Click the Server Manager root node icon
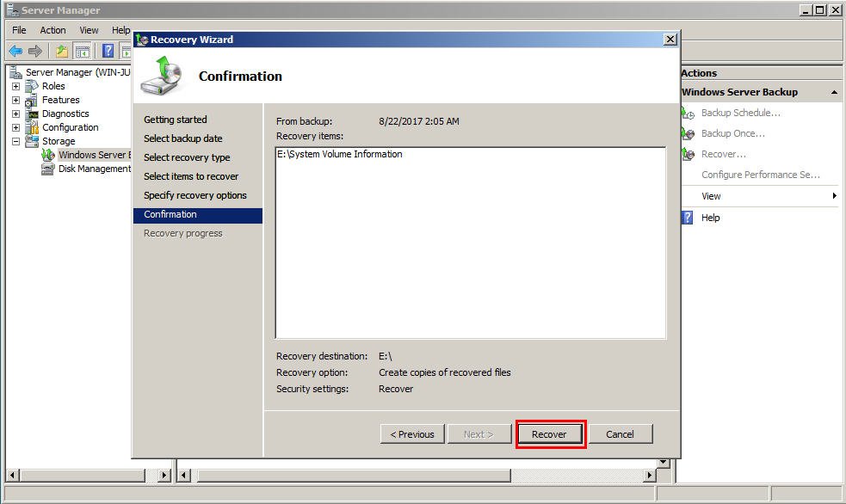Viewport: 846px width, 504px height. 15,72
